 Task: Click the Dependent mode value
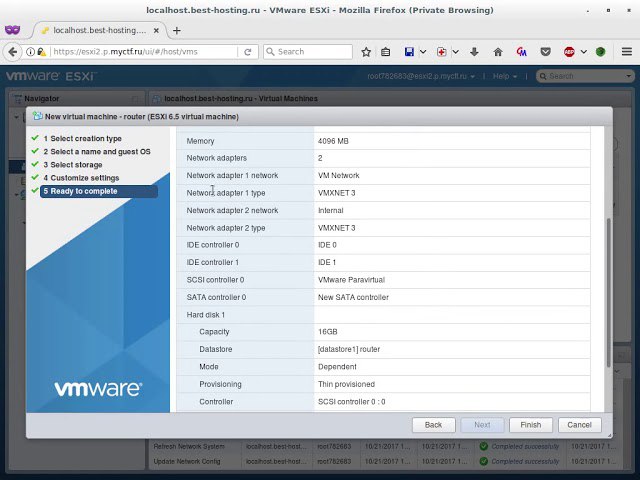pos(337,367)
